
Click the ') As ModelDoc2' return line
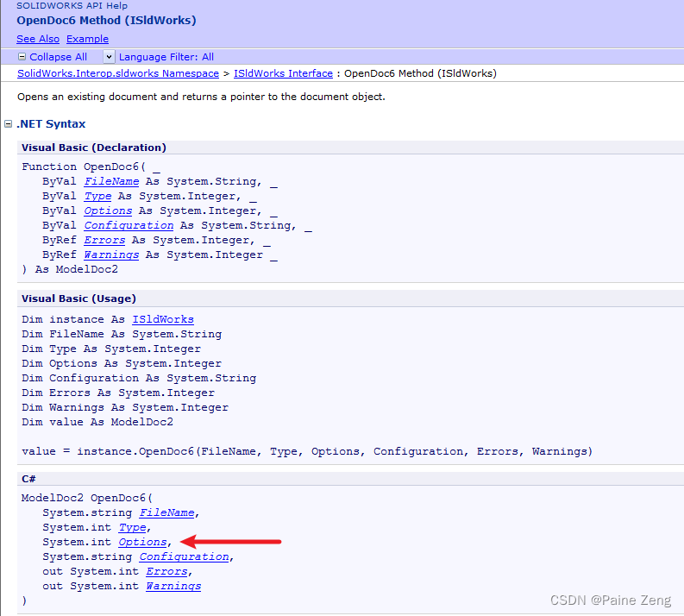coord(70,270)
